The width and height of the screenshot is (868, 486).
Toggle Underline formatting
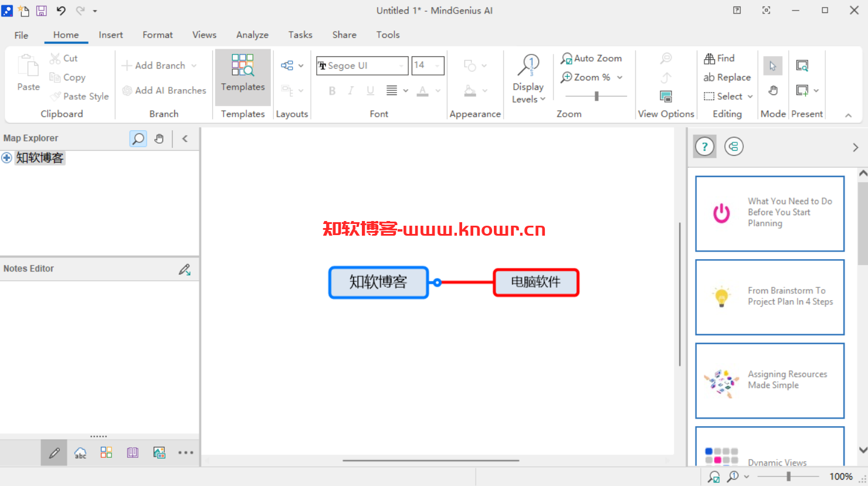(370, 90)
